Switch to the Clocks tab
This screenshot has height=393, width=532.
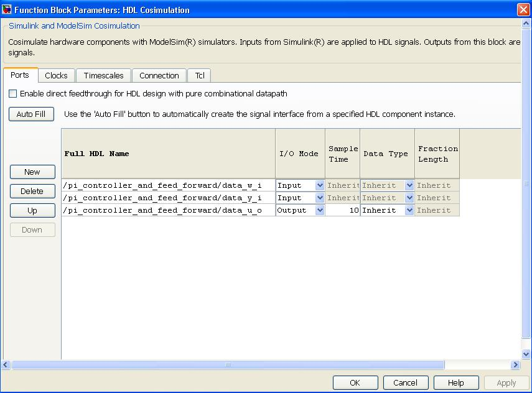(56, 75)
